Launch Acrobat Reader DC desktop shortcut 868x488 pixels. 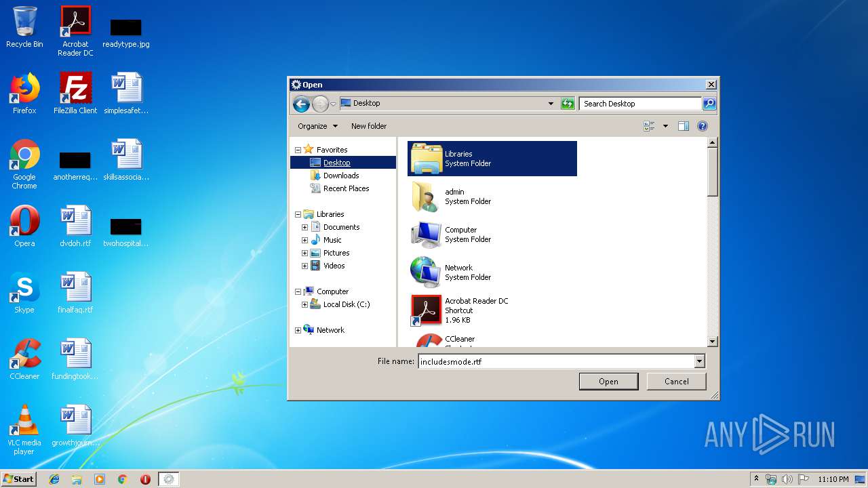point(75,31)
